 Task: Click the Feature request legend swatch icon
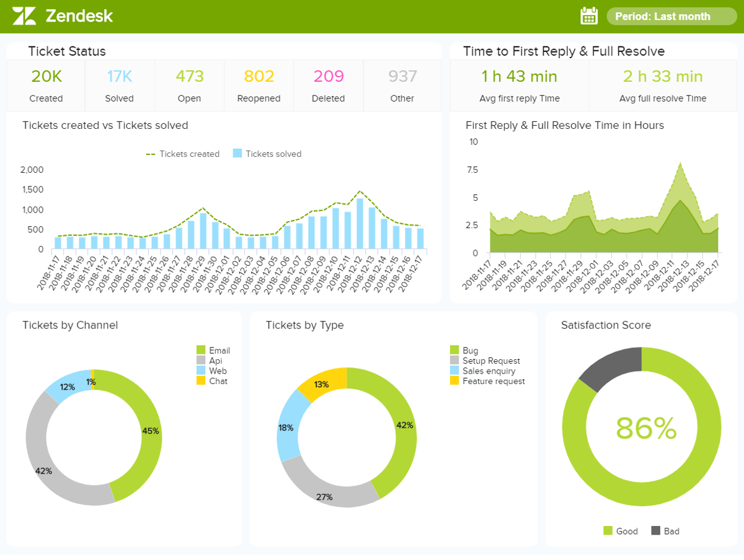point(454,382)
